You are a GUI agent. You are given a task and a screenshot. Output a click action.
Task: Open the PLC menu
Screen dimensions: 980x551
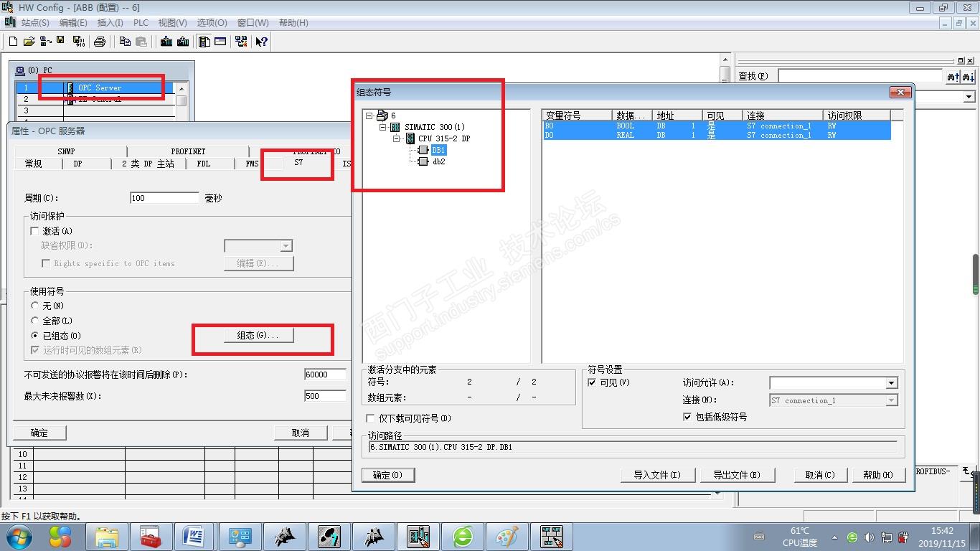[x=141, y=23]
